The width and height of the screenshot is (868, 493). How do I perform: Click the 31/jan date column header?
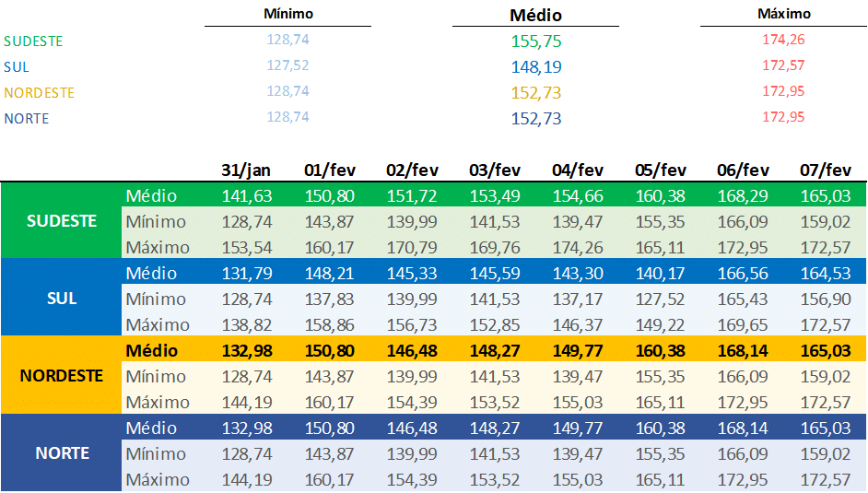pos(247,170)
